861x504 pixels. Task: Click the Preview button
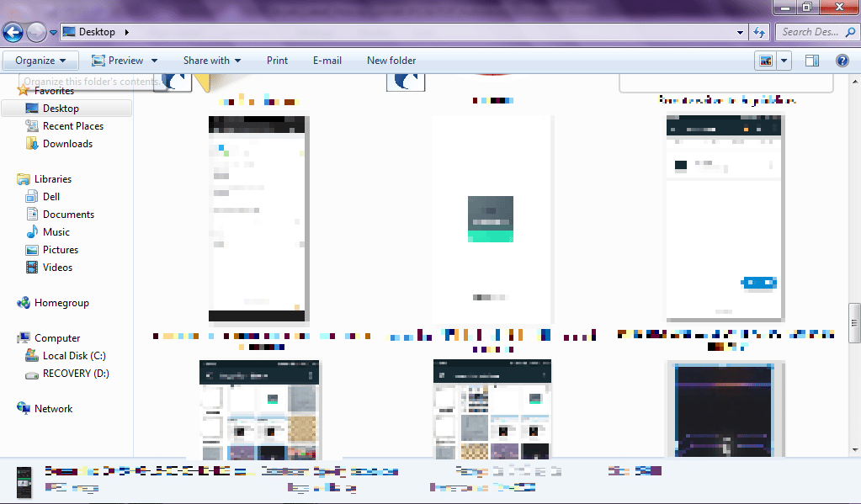point(117,61)
